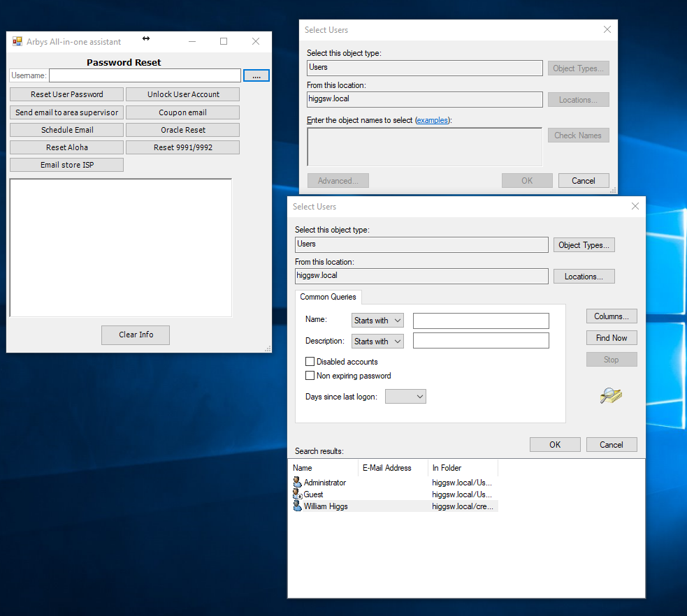Open the Name 'Starts with' dropdown
The height and width of the screenshot is (616, 687).
[377, 321]
